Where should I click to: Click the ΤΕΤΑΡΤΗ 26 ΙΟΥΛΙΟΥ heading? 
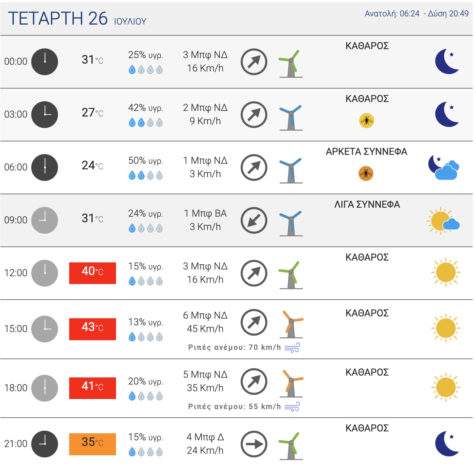[77, 19]
